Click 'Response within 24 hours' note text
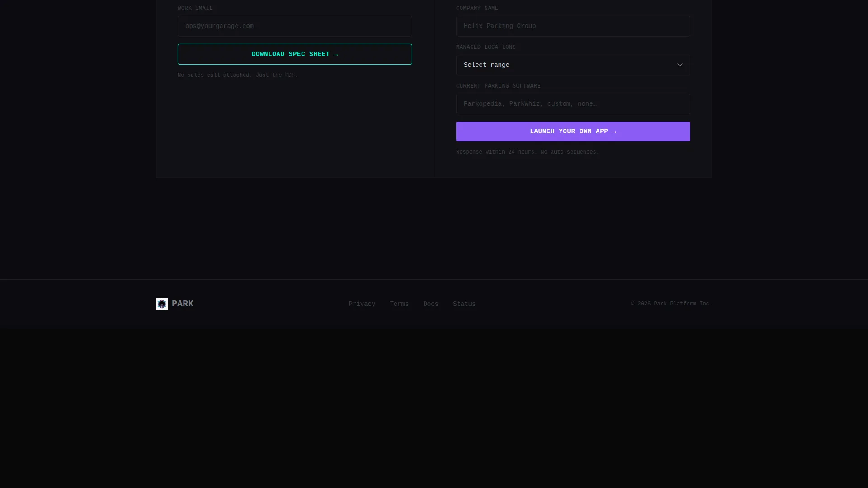 (x=527, y=152)
